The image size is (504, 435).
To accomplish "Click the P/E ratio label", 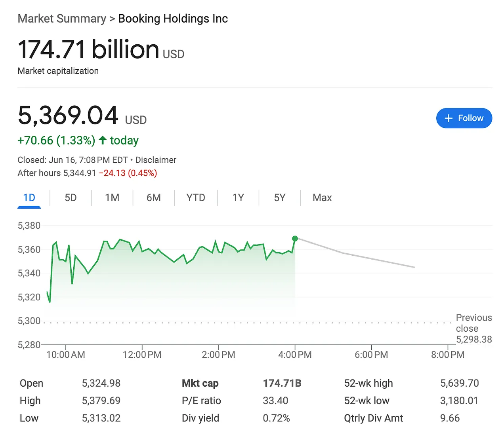I will 201,401.
